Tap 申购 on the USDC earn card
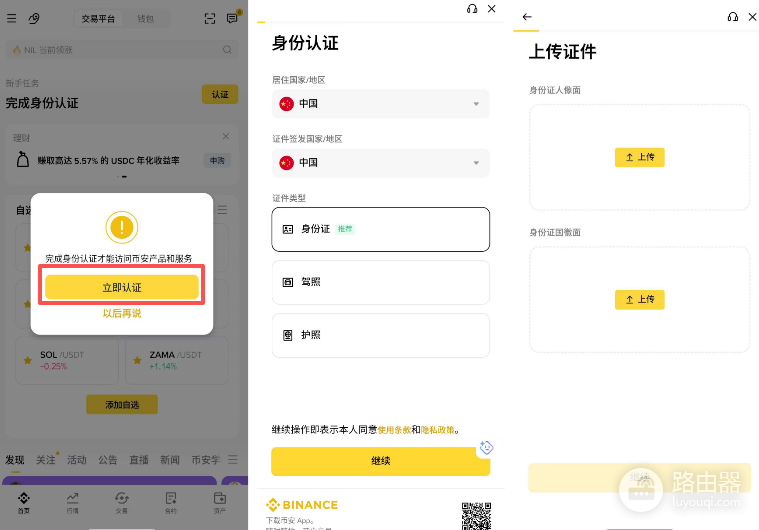Image resolution: width=759 pixels, height=530 pixels. [217, 160]
